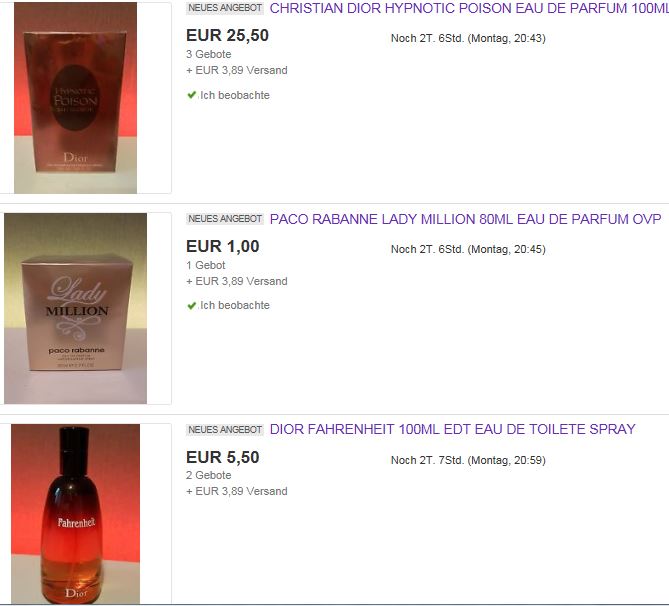Click the EUR 25,50 price
This screenshot has height=606, width=669.
point(227,35)
